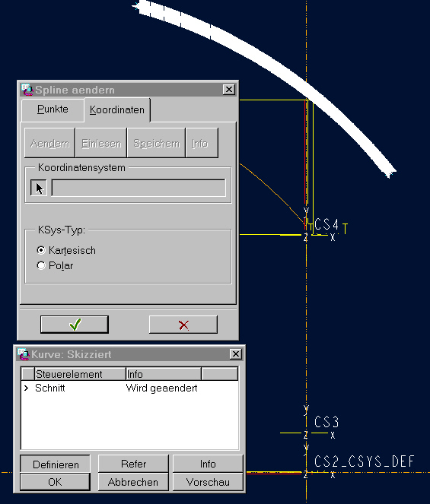This screenshot has width=430, height=504.
Task: Select the CS4 coordinate system label
Action: click(x=326, y=224)
